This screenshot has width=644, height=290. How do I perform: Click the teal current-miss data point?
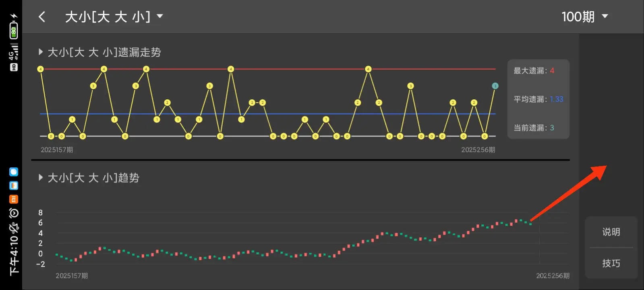pyautogui.click(x=495, y=86)
